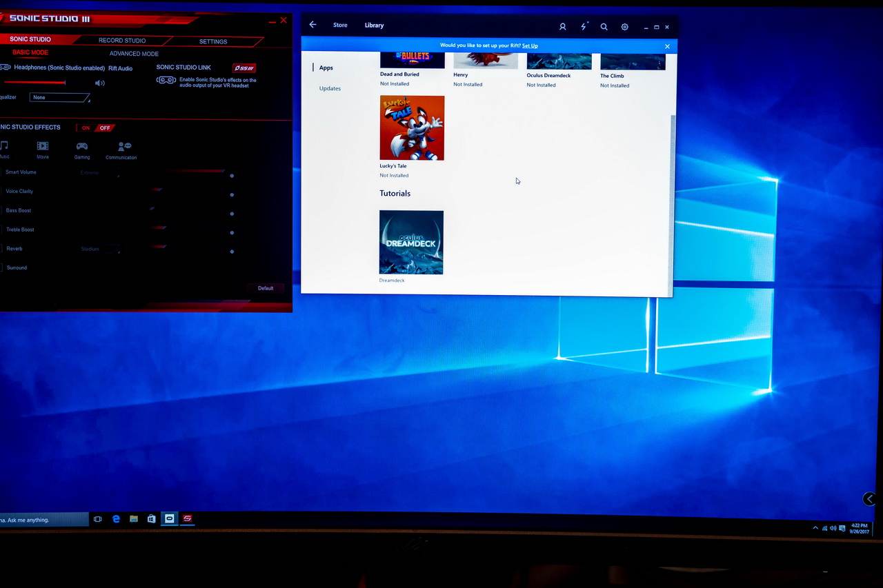This screenshot has height=588, width=883.
Task: Open the Settings tab in Sonic Studio
Action: [x=213, y=42]
